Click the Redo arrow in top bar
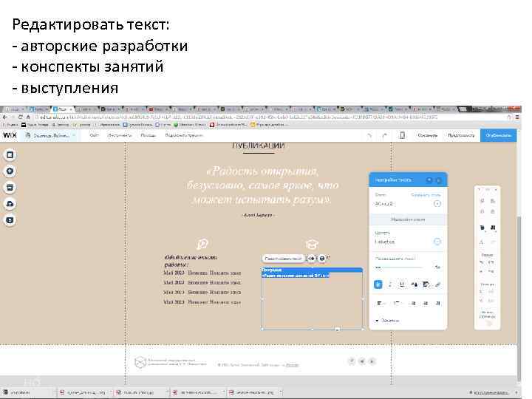532x399 pixels. pos(384,135)
